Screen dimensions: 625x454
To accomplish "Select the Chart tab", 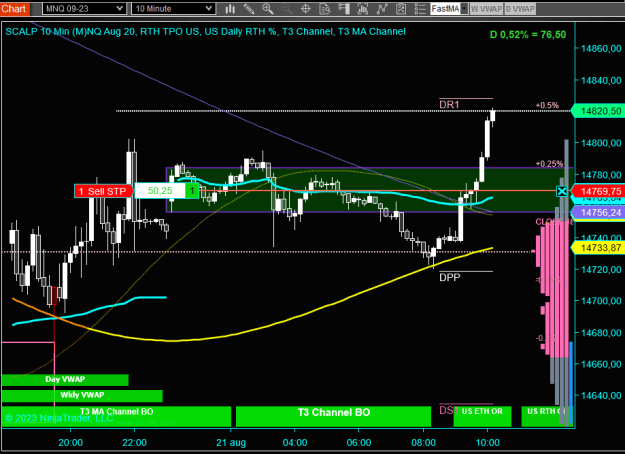I will coord(14,8).
